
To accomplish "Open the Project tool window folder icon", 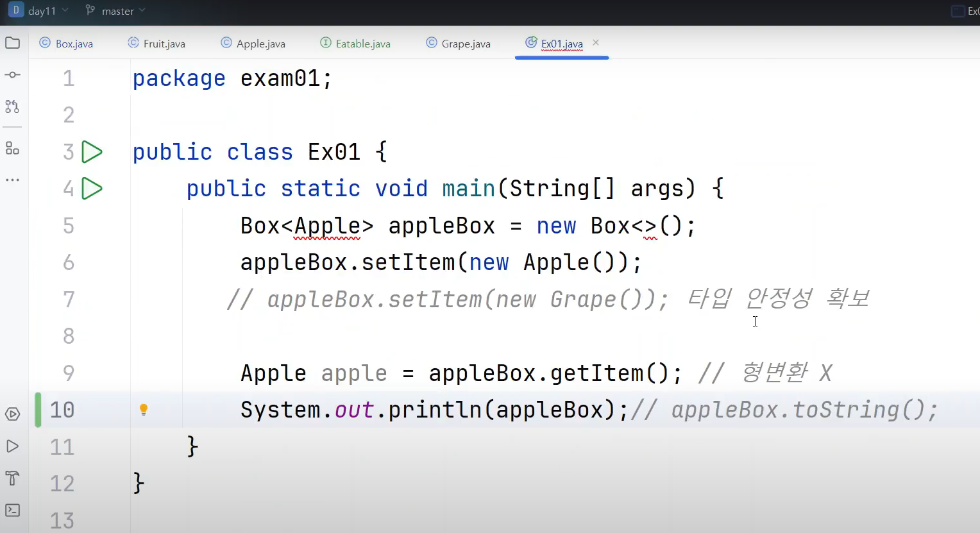I will pos(12,43).
